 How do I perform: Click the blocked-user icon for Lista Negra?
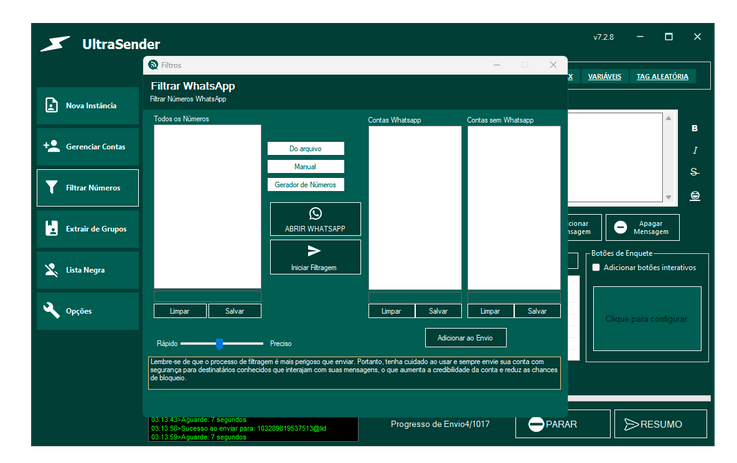[51, 270]
